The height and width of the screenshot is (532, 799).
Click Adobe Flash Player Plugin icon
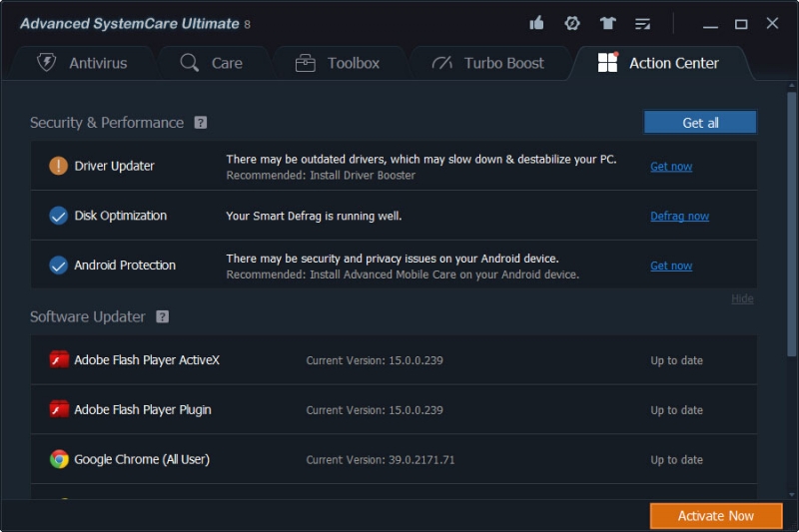[59, 409]
